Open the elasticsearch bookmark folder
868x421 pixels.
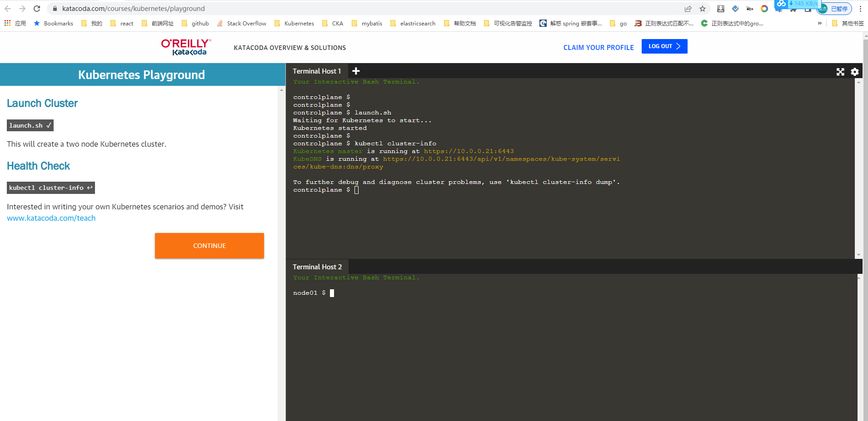click(413, 23)
